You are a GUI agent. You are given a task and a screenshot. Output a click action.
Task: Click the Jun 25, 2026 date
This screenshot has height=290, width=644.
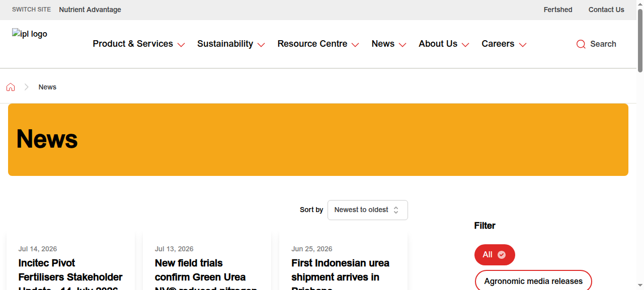click(x=312, y=249)
